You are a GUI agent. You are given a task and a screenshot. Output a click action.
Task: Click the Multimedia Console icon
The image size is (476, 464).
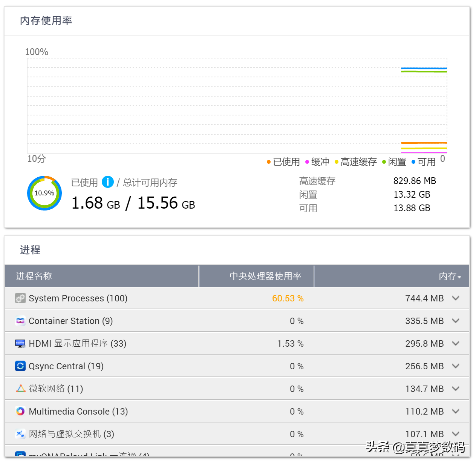pyautogui.click(x=20, y=411)
